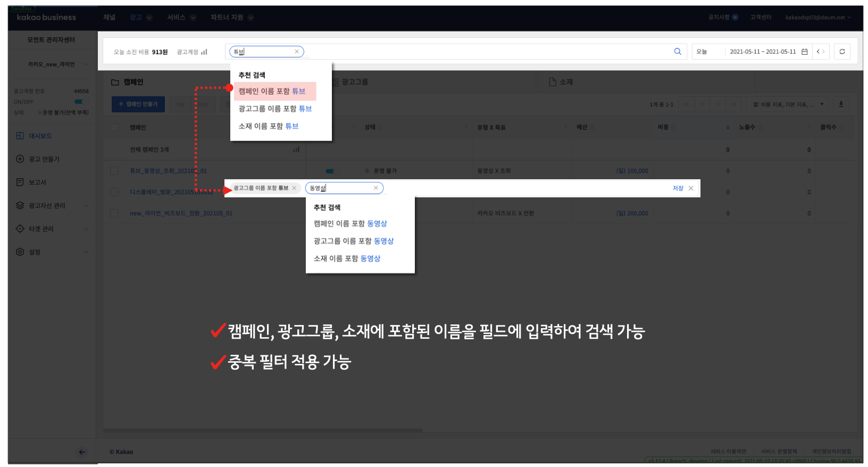This screenshot has width=868, height=467.
Task: Click the refresh icon button
Action: point(842,52)
